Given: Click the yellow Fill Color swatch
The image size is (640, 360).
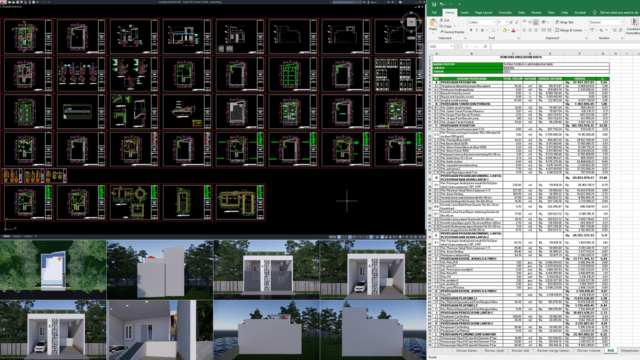Looking at the screenshot, I should click(504, 30).
